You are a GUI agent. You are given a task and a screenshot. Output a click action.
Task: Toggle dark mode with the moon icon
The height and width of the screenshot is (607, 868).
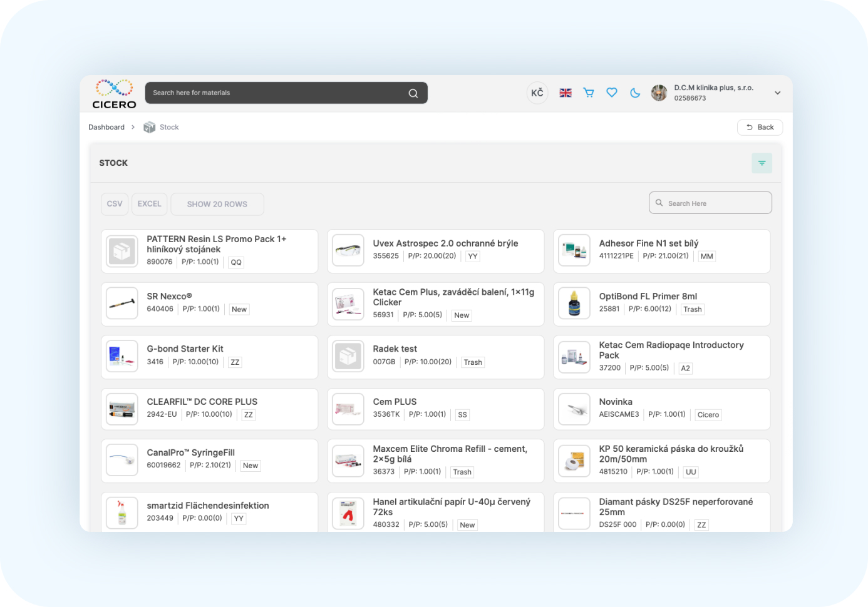click(635, 93)
